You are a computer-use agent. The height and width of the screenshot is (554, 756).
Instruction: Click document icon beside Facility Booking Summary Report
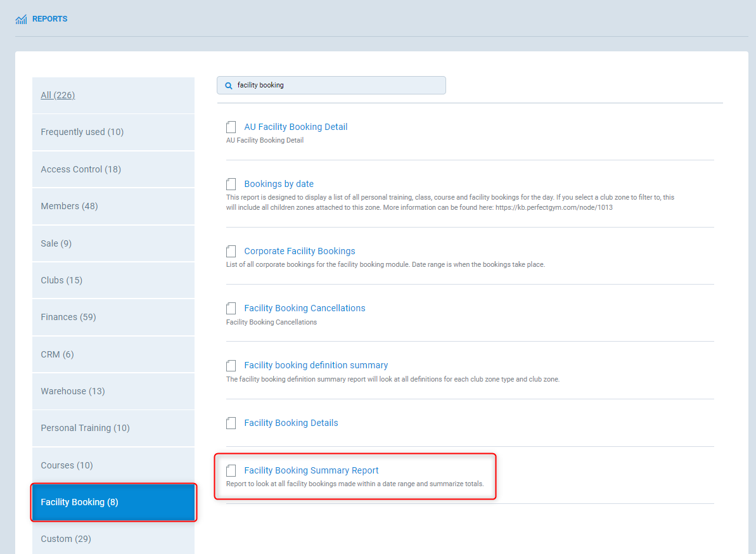point(231,471)
